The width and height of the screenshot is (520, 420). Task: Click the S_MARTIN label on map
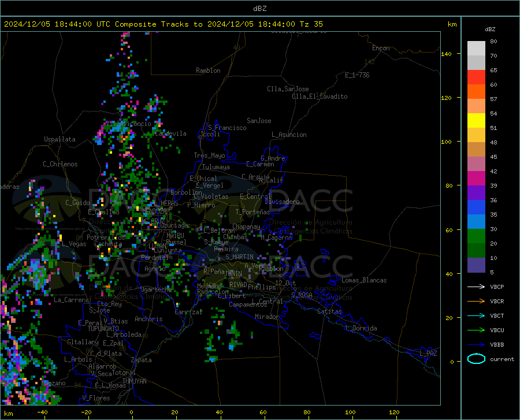[239, 257]
